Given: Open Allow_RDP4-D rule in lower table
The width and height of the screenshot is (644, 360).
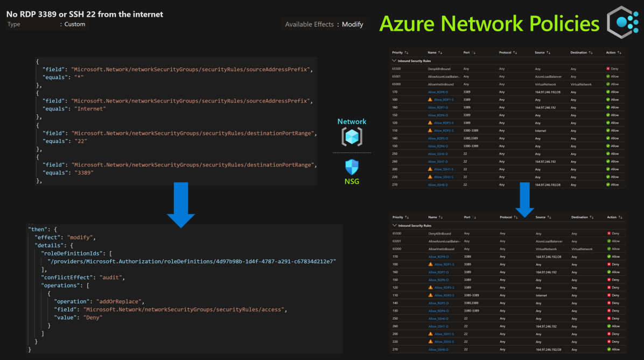Looking at the screenshot, I should pyautogui.click(x=439, y=310).
